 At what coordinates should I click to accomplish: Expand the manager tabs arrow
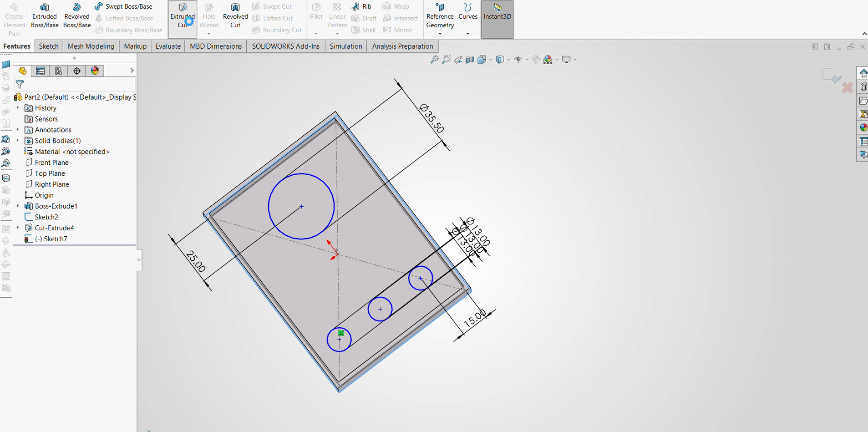click(132, 71)
